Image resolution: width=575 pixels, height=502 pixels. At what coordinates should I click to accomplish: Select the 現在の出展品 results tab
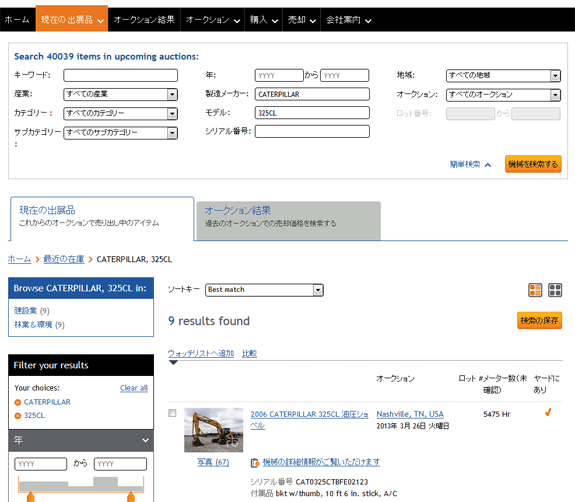coord(102,219)
